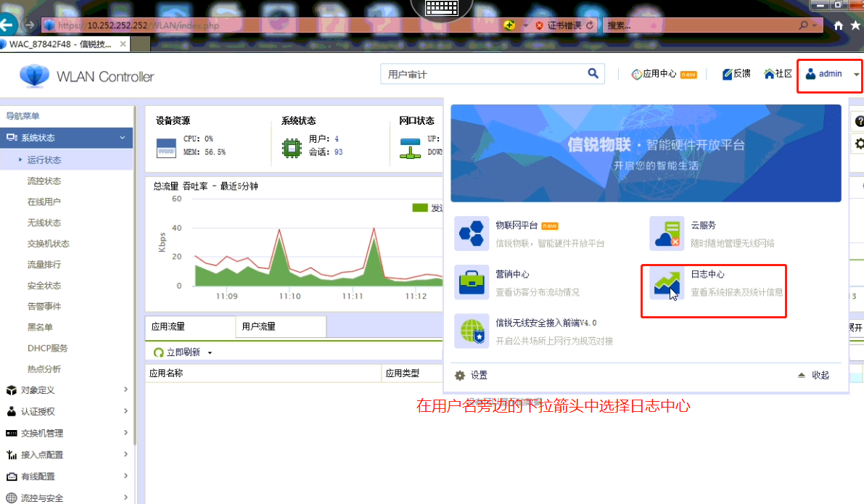Image resolution: width=864 pixels, height=504 pixels.
Task: Open the 营销中心 briefcase icon
Action: click(x=472, y=282)
